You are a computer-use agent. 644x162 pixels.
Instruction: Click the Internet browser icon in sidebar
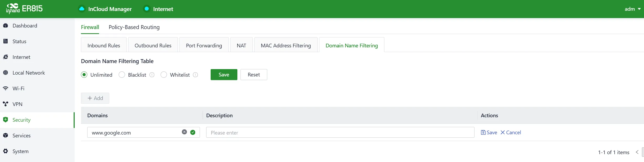6,57
